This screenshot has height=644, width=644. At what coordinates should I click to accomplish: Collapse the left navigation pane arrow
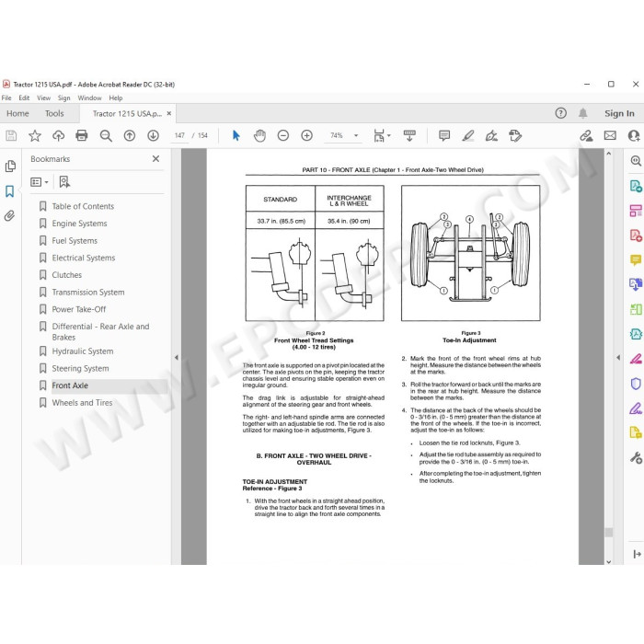click(x=177, y=358)
